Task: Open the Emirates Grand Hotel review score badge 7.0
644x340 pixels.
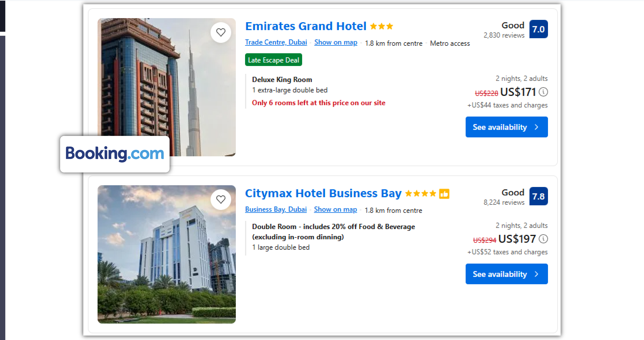Action: point(539,29)
